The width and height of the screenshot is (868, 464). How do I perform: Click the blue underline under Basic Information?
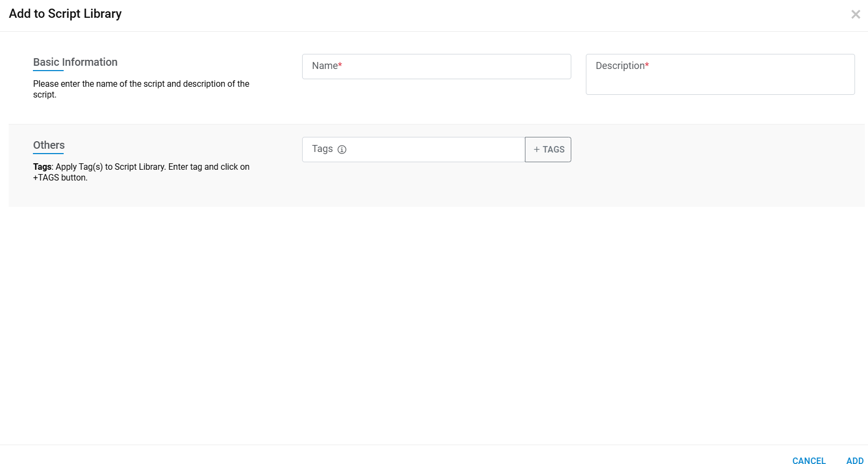48,71
